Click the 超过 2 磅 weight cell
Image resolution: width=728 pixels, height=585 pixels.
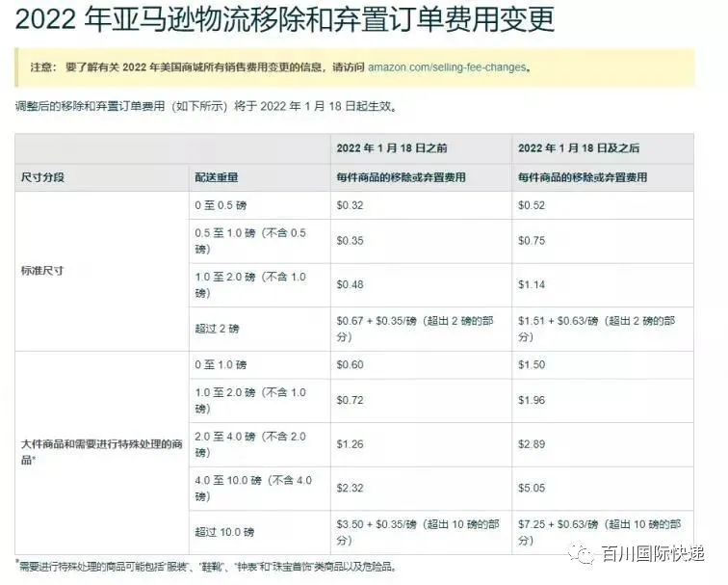click(x=217, y=329)
